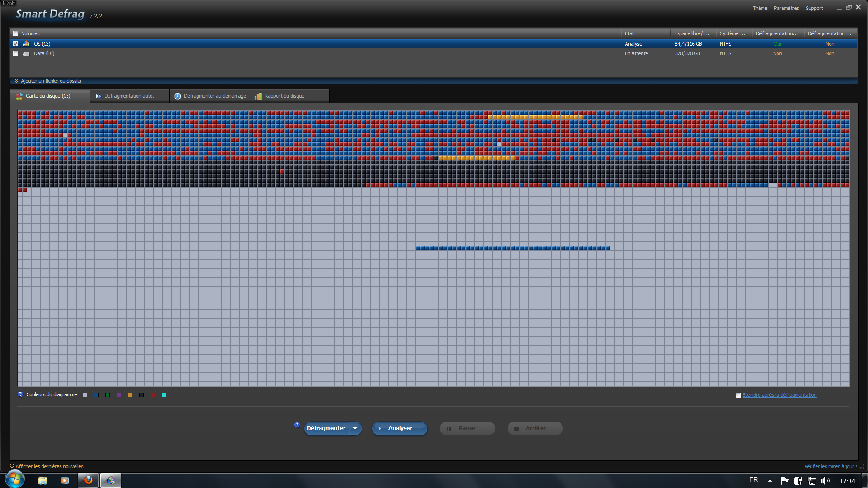Click the orange diagram color swatch

(x=130, y=395)
